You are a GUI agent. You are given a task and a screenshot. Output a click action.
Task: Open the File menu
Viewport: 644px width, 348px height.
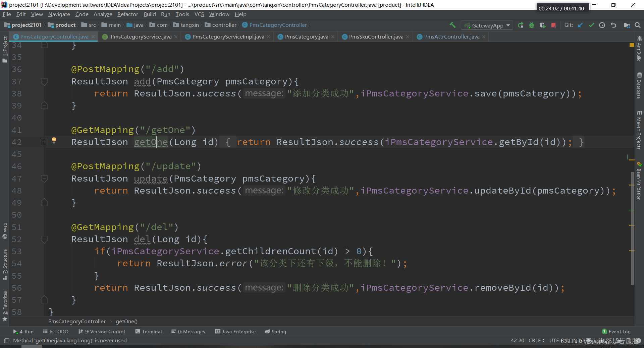7,14
